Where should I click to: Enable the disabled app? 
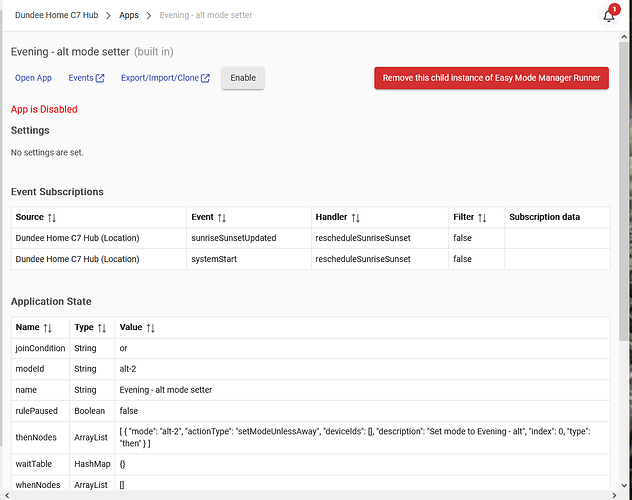click(243, 78)
